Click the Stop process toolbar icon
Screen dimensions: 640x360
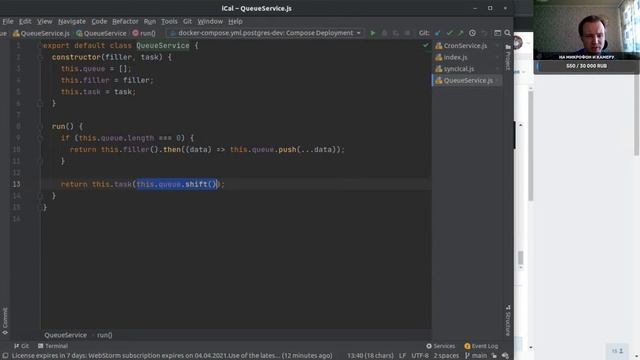pos(407,33)
